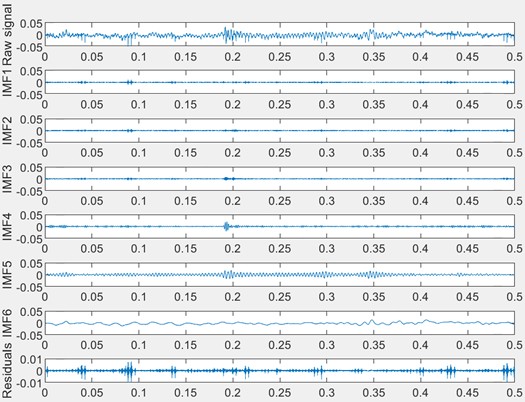Click the 0.25 x-tick under Raw signal plot

[x=280, y=57]
